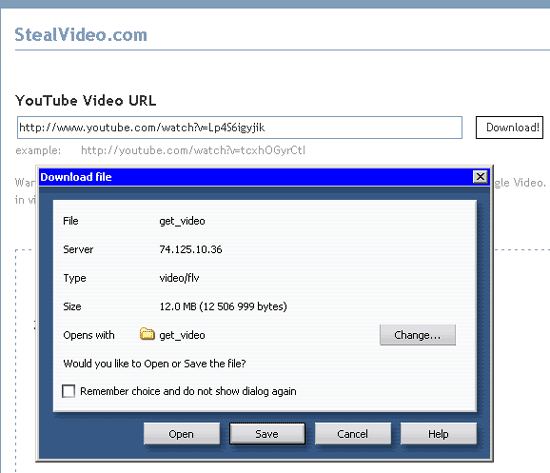
Task: Click the server address 74.125.10.36
Action: (x=191, y=249)
